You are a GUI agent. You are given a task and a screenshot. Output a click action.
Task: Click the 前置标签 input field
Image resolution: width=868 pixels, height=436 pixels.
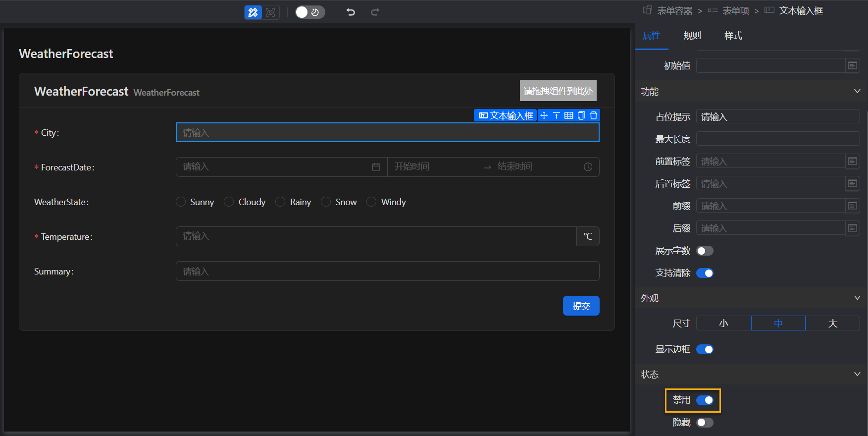click(x=771, y=161)
